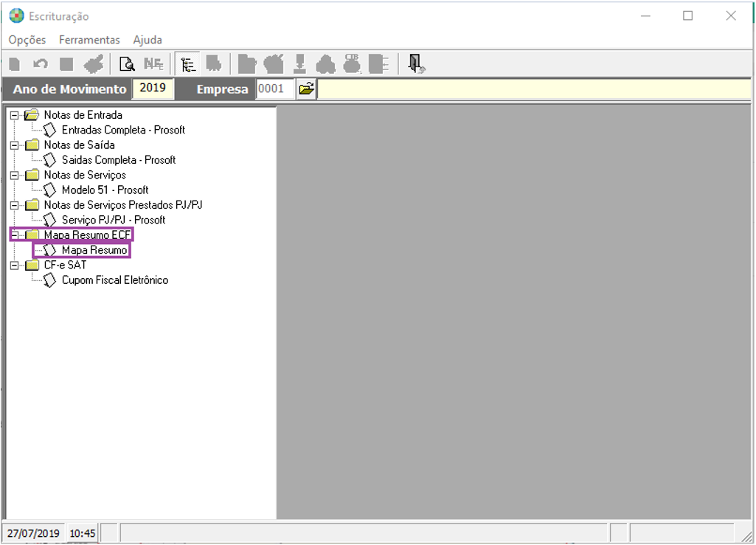Toggle the tree view toolbar icon
The width and height of the screenshot is (756, 545).
(x=187, y=64)
